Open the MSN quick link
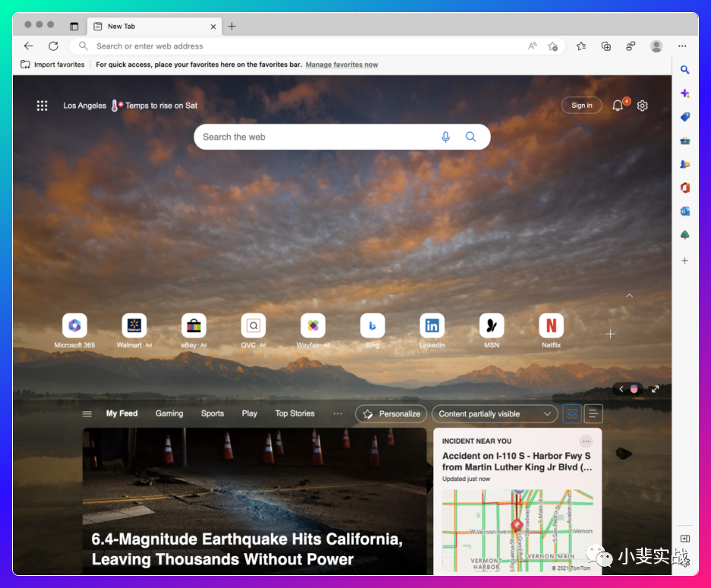 tap(492, 331)
